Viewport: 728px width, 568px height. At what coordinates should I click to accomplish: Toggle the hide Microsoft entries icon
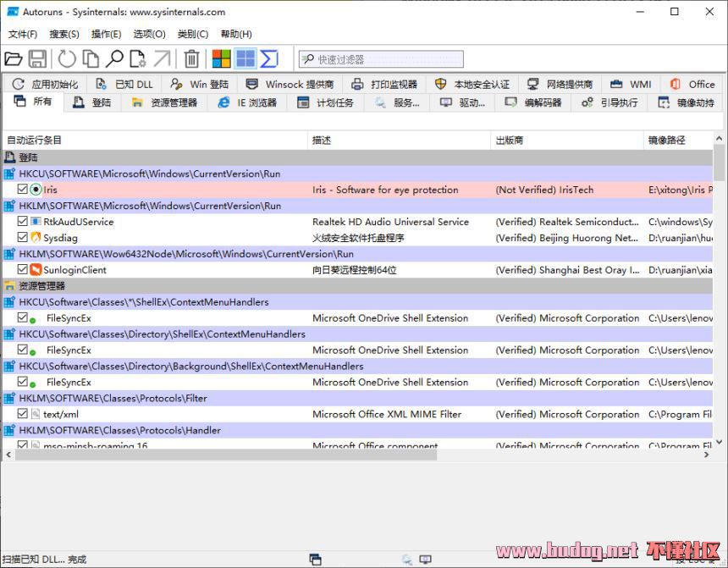[x=221, y=58]
